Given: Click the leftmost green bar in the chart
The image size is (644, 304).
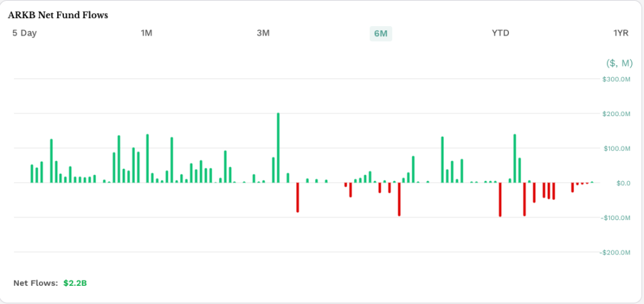Looking at the screenshot, I should point(32,174).
